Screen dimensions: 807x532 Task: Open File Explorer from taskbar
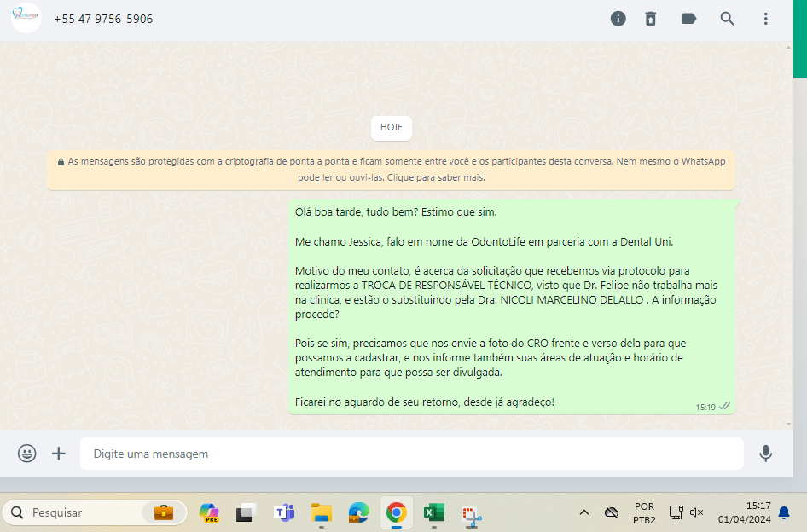322,512
